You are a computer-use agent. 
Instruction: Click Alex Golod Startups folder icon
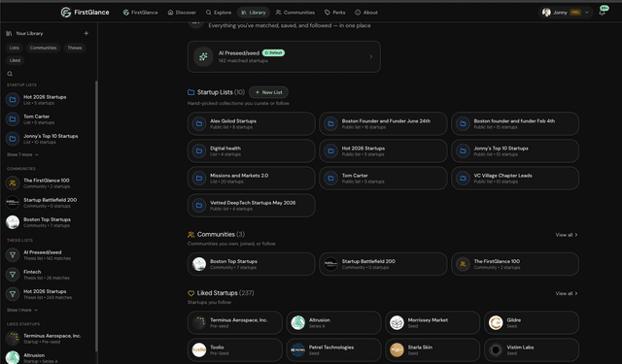[x=199, y=123]
